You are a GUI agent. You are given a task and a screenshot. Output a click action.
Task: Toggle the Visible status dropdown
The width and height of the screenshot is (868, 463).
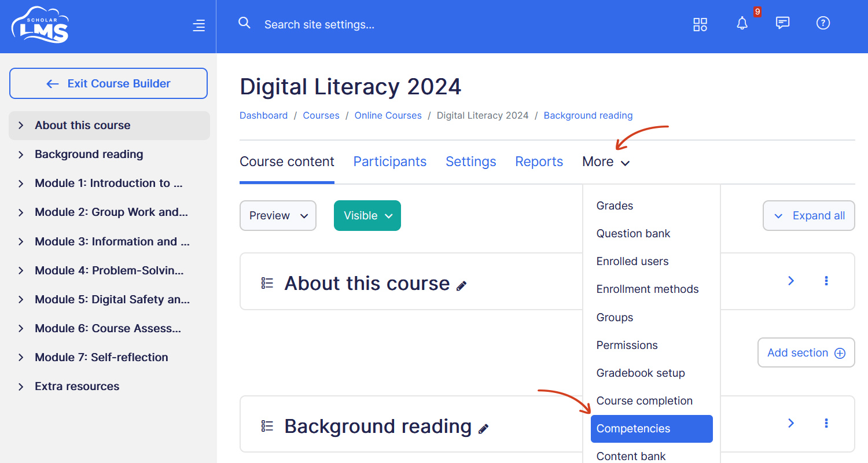367,216
